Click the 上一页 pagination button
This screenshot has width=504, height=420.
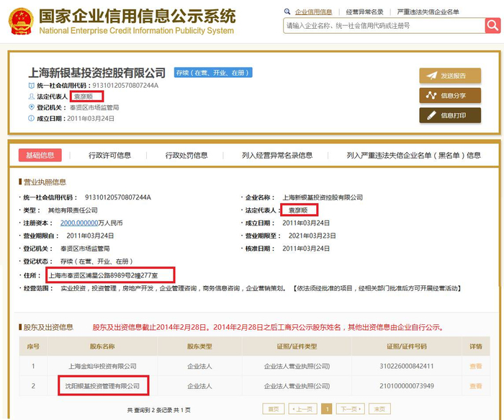303,409
